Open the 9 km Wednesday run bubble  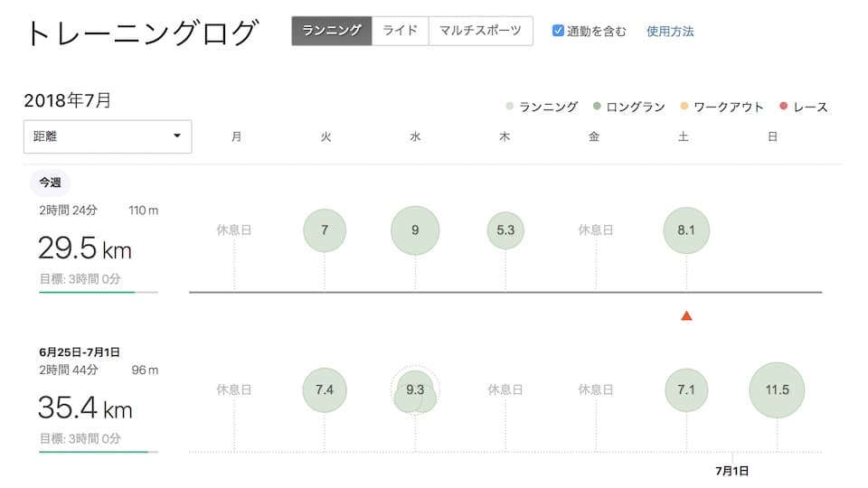pos(415,230)
